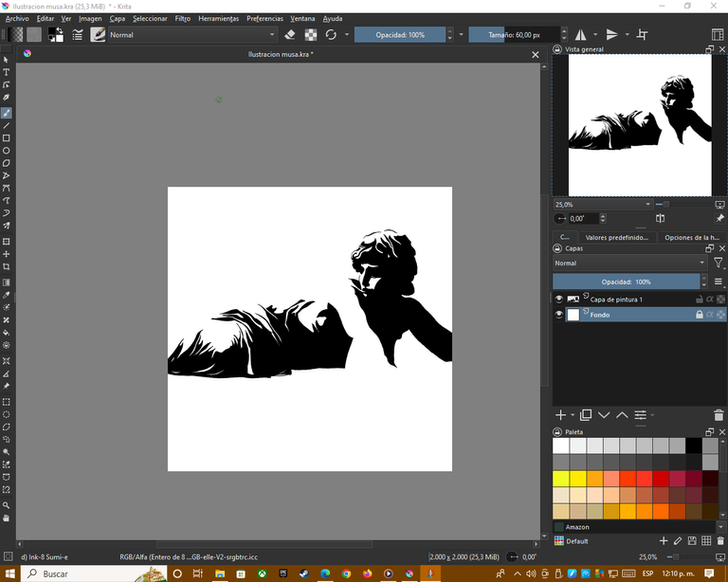This screenshot has height=582, width=728.
Task: Select the Text tool in toolbox
Action: [x=7, y=72]
